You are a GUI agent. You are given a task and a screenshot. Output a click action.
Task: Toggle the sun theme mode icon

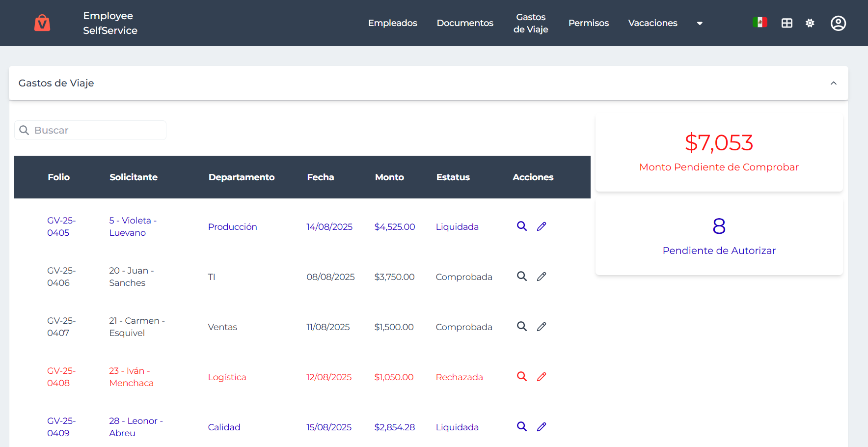click(810, 23)
